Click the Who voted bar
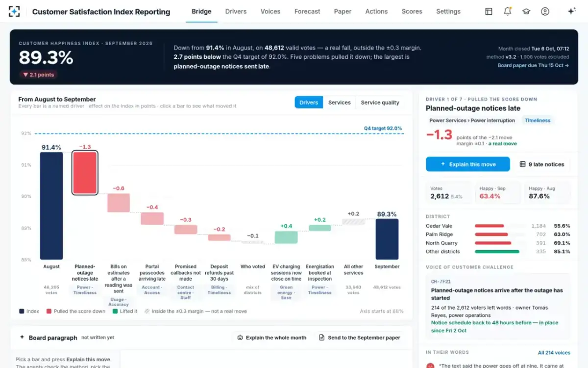Viewport: 588px width, 368px height. point(253,242)
